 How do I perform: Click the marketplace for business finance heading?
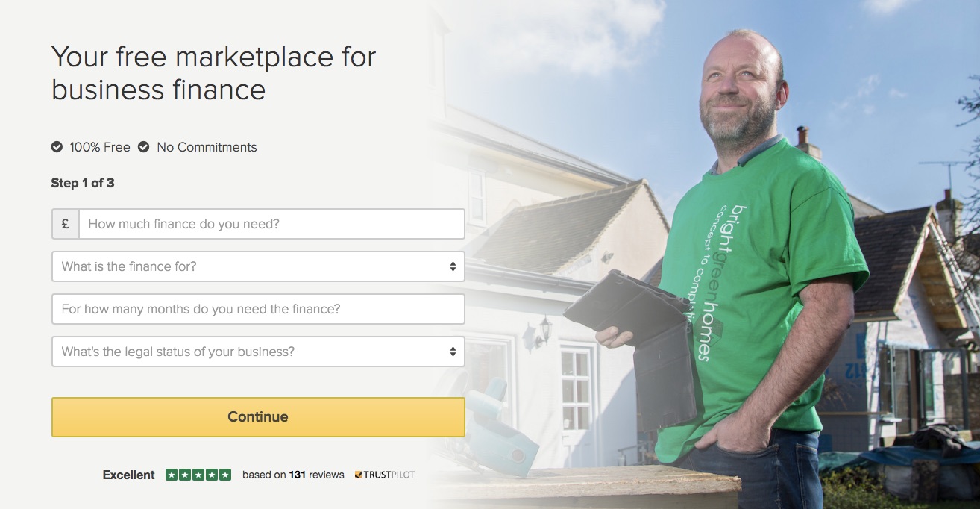[214, 73]
